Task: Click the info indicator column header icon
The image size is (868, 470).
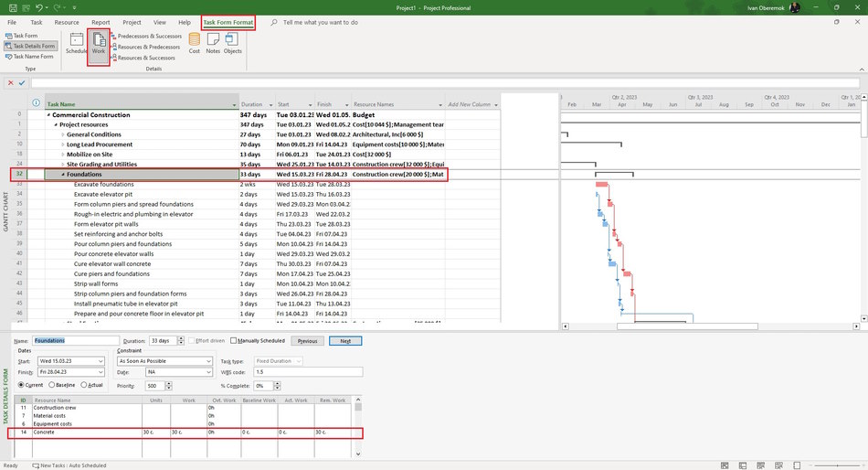Action: click(x=36, y=102)
